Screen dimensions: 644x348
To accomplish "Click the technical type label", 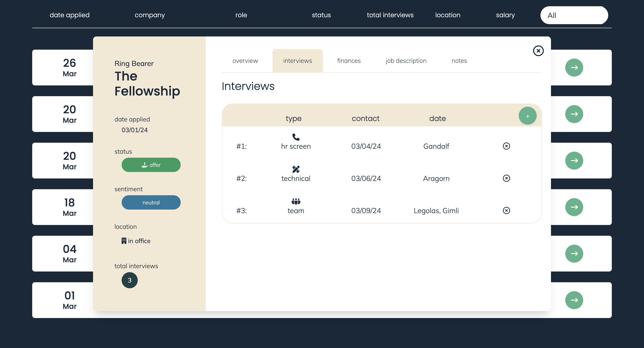I will tap(296, 178).
